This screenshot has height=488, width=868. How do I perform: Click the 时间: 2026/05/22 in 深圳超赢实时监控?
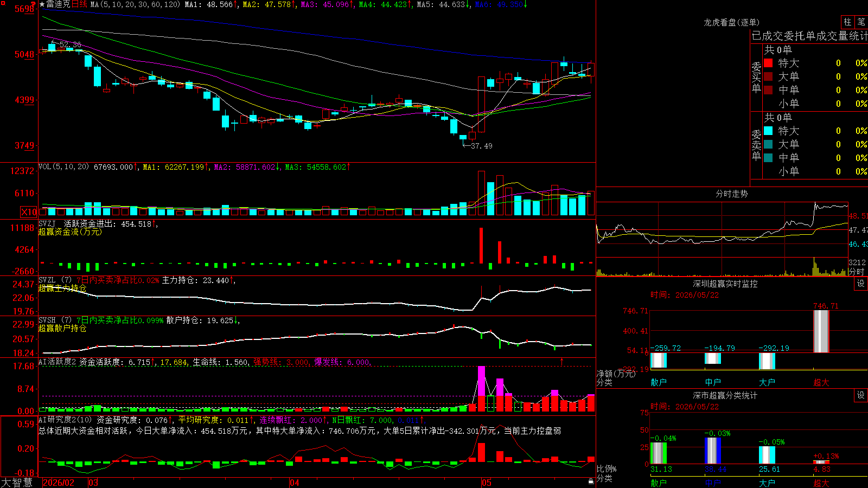coord(685,295)
